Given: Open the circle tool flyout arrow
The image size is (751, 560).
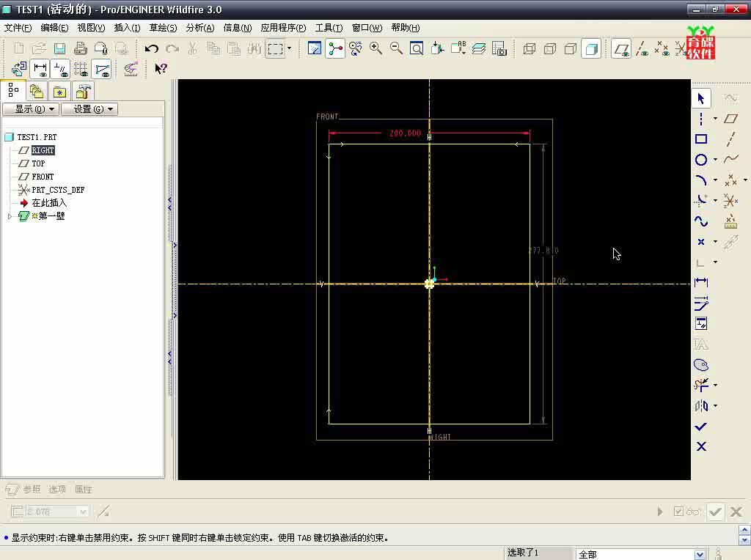Looking at the screenshot, I should tap(715, 160).
